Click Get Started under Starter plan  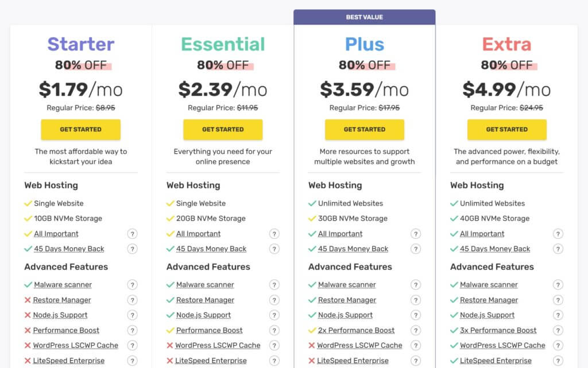tap(80, 130)
